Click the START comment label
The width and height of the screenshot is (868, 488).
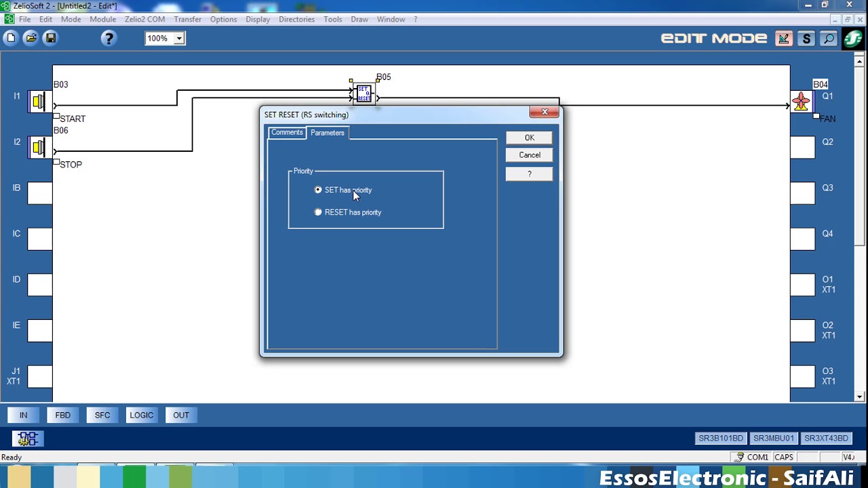[73, 119]
